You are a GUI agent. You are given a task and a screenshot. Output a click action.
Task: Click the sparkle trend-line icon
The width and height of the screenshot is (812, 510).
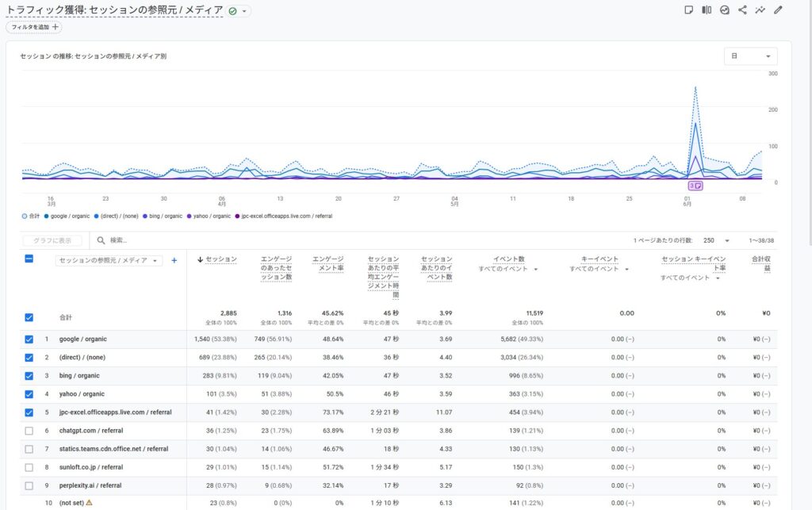760,10
